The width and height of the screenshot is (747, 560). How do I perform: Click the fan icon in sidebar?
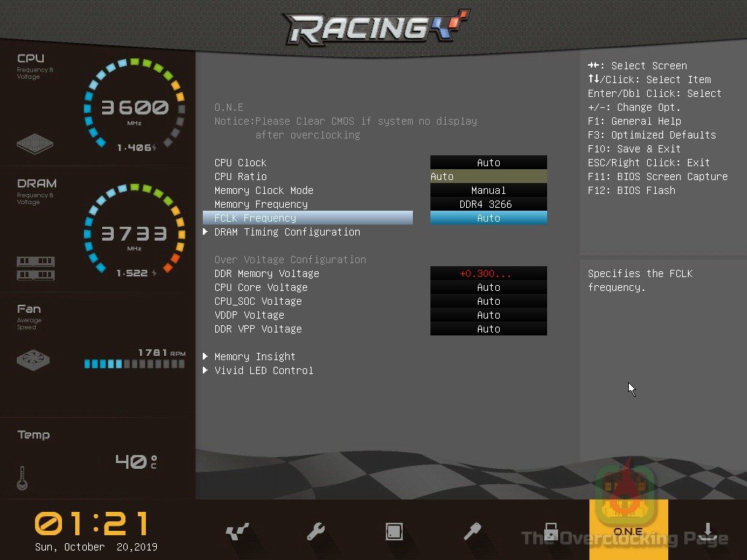click(35, 360)
